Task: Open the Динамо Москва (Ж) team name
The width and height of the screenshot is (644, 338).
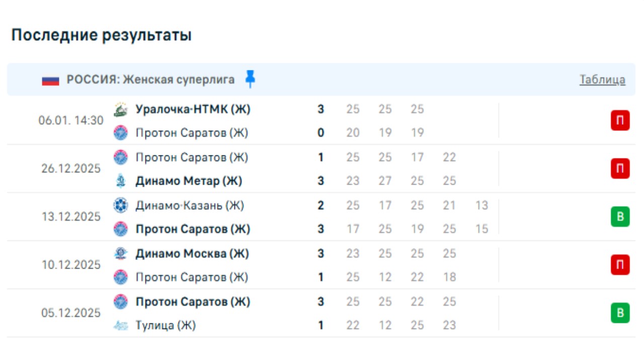Action: [192, 253]
